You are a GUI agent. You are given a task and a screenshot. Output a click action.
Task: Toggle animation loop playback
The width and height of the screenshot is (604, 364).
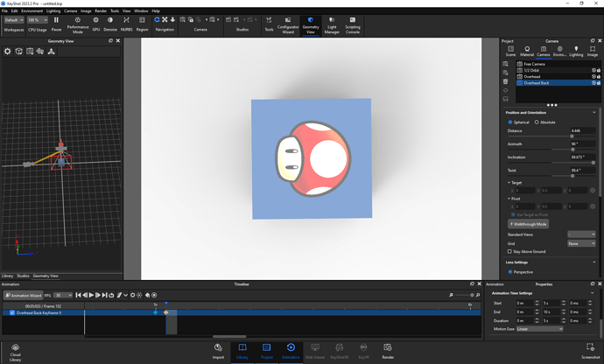tap(111, 295)
